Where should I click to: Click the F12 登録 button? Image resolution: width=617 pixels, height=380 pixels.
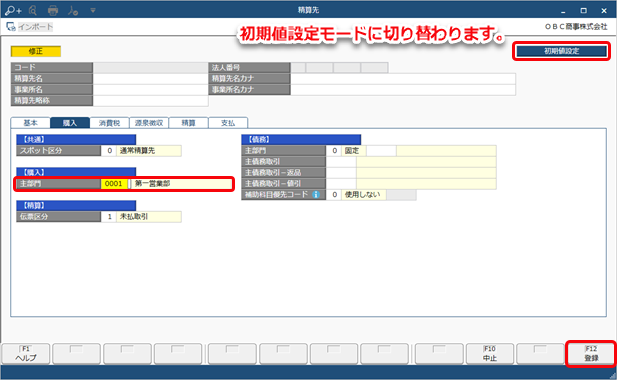(591, 354)
